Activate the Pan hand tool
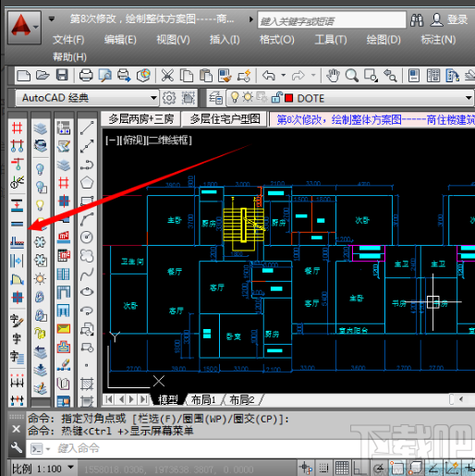Image resolution: width=475 pixels, height=476 pixels. 333,76
